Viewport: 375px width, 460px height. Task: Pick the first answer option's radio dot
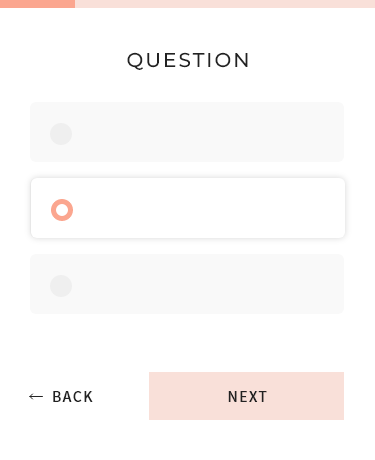click(61, 134)
